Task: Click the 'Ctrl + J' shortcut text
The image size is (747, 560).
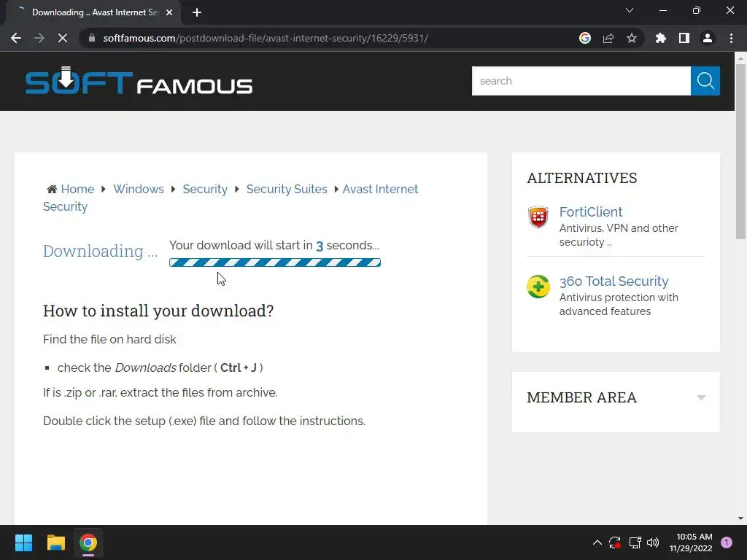Action: pos(239,367)
